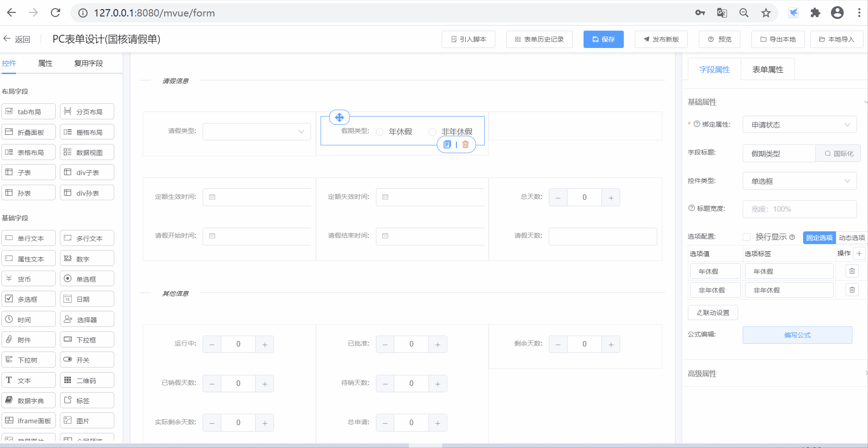Click the 标题宽度 input field
Image resolution: width=868 pixels, height=448 pixels.
(799, 209)
